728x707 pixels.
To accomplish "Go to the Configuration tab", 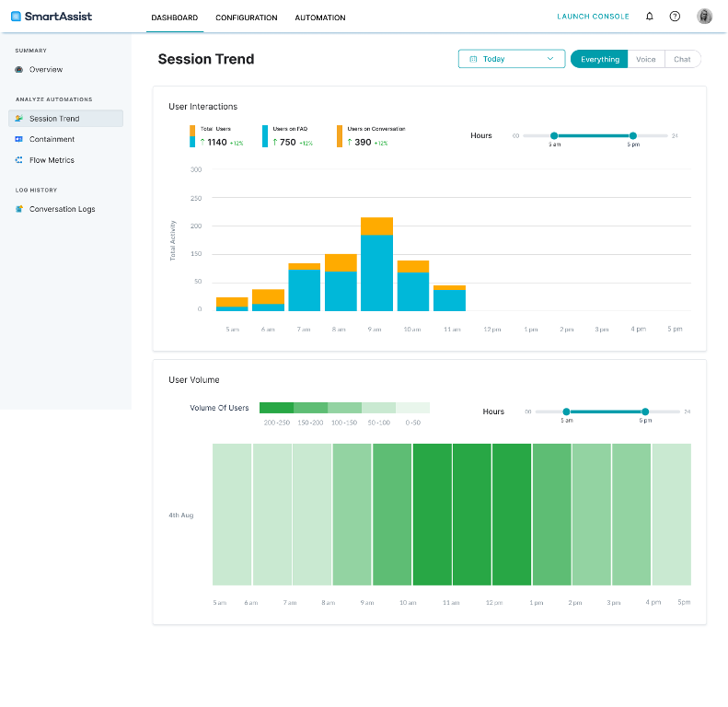I will (246, 17).
